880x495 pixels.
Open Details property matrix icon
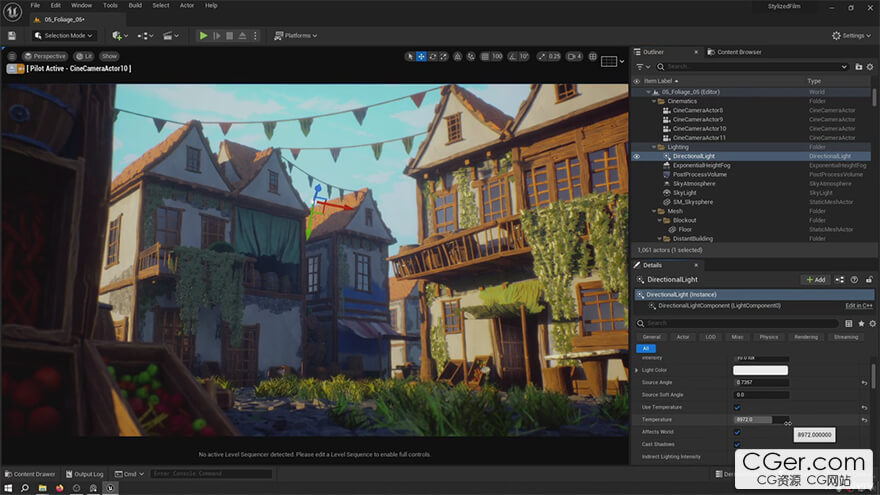[x=849, y=324]
